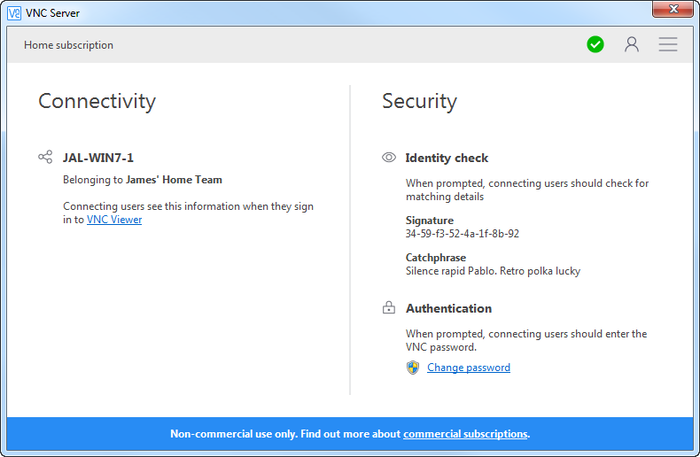Click the share icon beside JAL-WIN7-1
This screenshot has width=700, height=457.
pos(45,157)
